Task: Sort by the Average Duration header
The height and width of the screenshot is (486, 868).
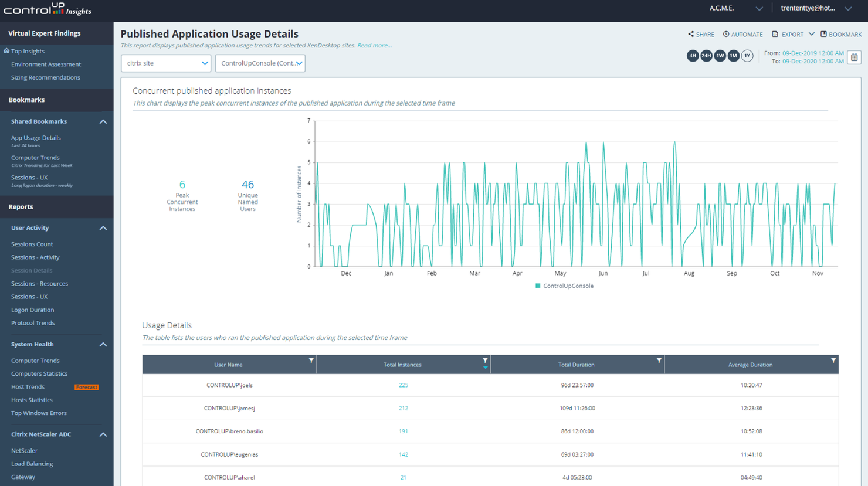Action: pos(750,365)
